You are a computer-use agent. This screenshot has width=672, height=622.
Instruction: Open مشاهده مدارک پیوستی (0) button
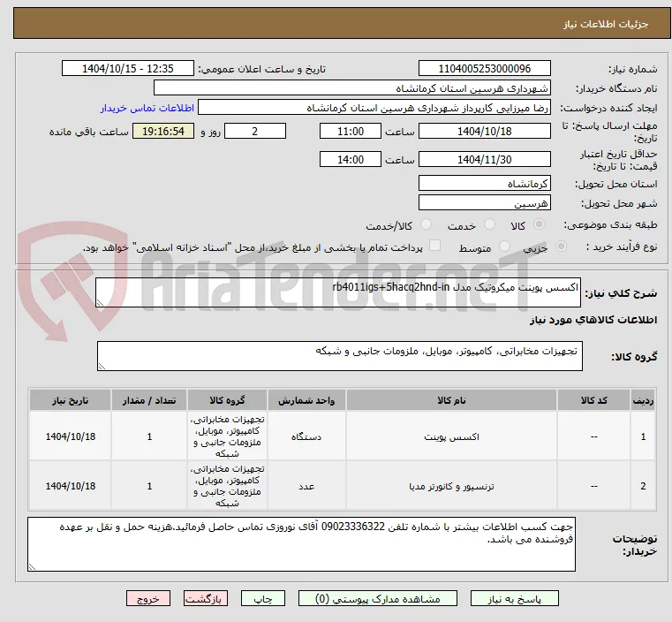tap(378, 598)
